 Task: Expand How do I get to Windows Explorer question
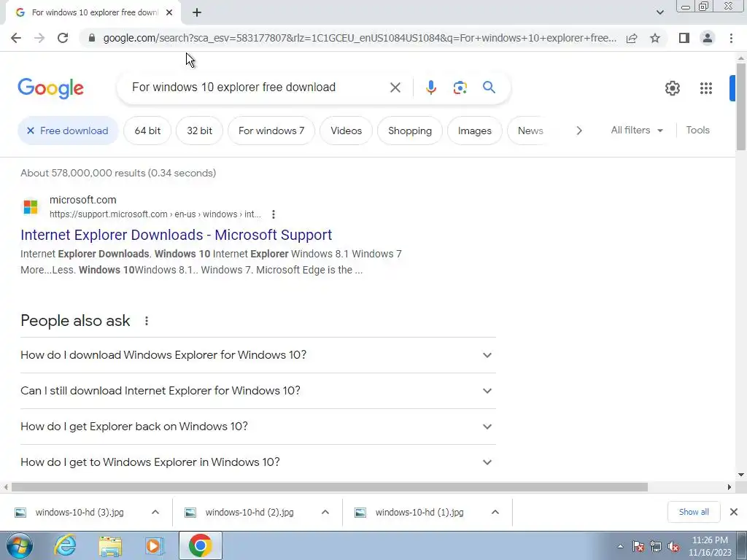point(258,462)
